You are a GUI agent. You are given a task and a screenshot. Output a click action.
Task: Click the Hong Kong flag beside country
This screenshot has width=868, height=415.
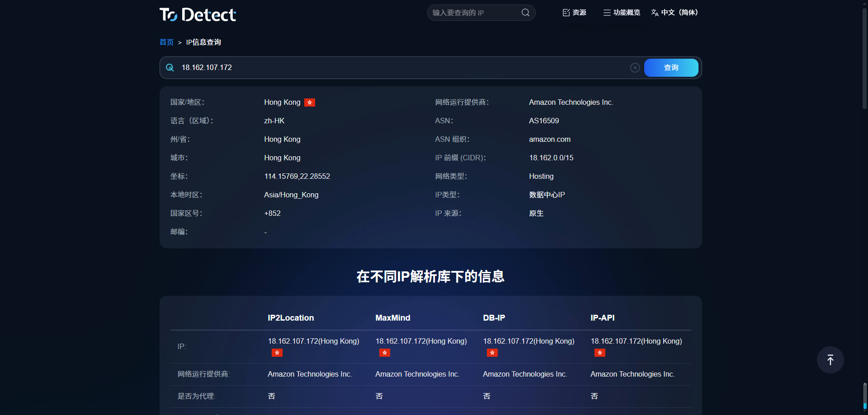coord(310,103)
